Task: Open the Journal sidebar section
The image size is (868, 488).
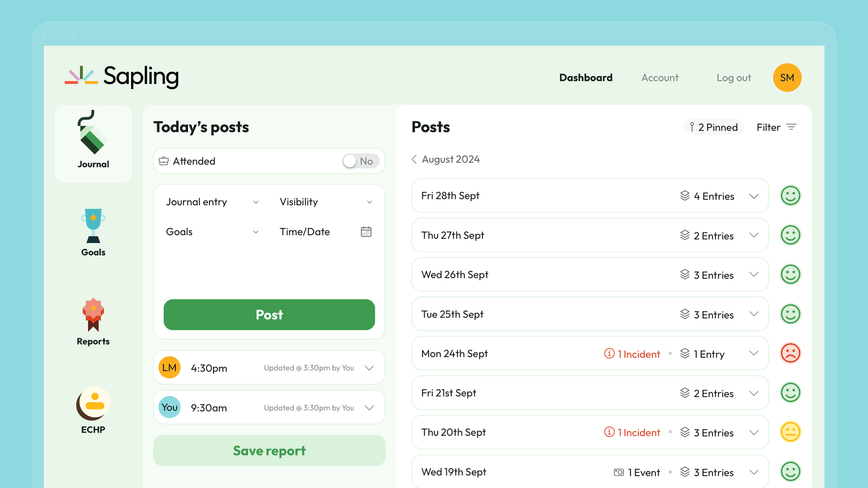Action: point(93,143)
